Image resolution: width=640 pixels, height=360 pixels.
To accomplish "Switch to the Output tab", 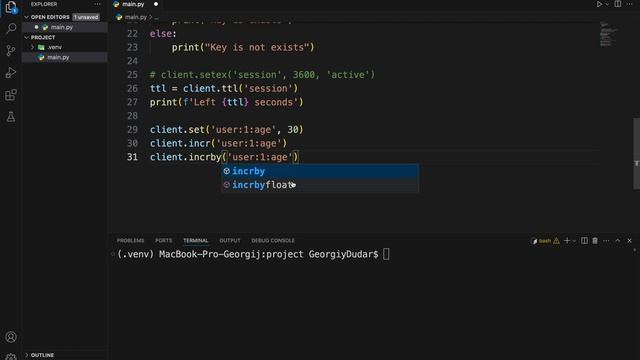I will point(230,241).
